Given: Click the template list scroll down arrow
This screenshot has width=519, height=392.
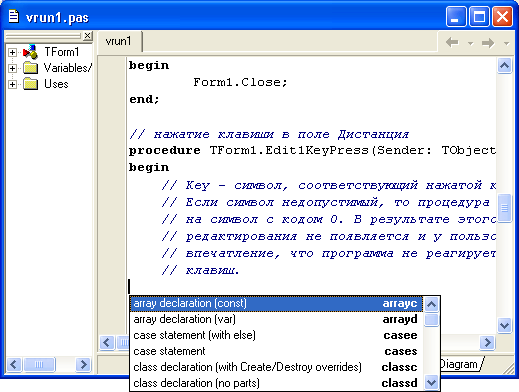Looking at the screenshot, I should (x=432, y=382).
